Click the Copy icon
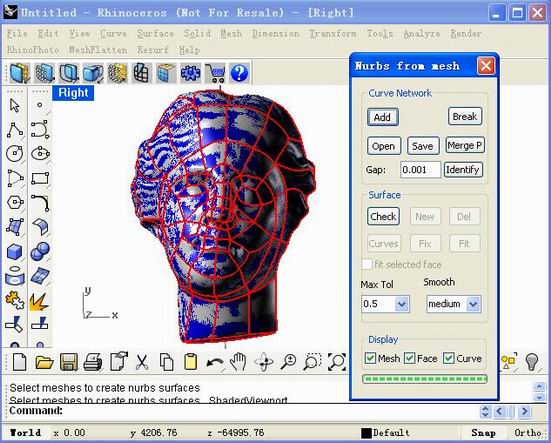The width and height of the screenshot is (551, 443). 167,362
